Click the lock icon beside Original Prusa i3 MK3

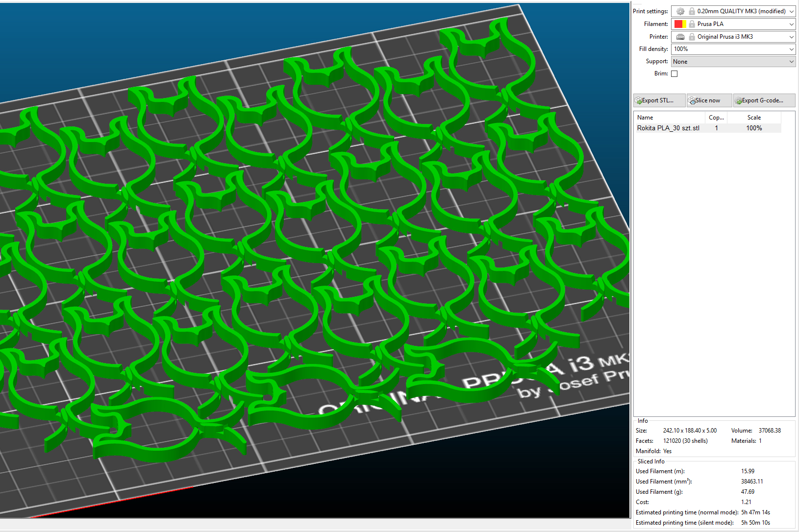click(x=692, y=37)
